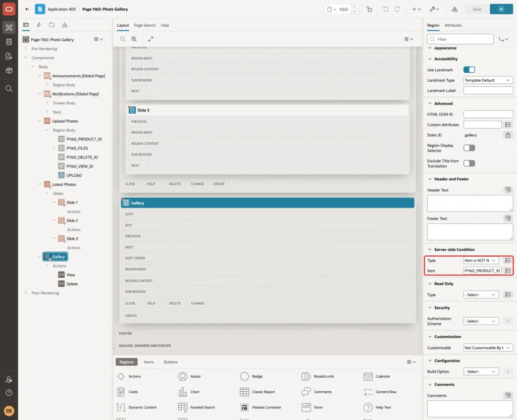The width and height of the screenshot is (517, 420).
Task: Click the Application 400 breadcrumb
Action: tap(62, 9)
